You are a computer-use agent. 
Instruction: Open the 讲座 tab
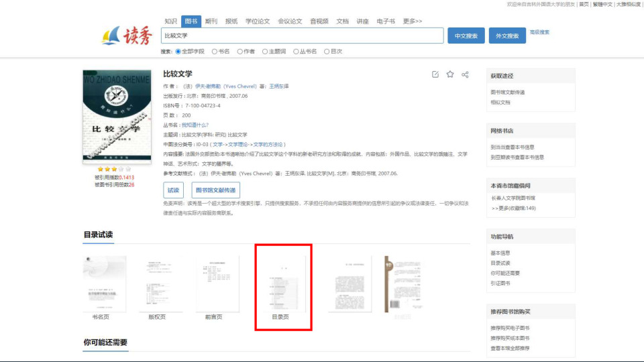pyautogui.click(x=362, y=21)
